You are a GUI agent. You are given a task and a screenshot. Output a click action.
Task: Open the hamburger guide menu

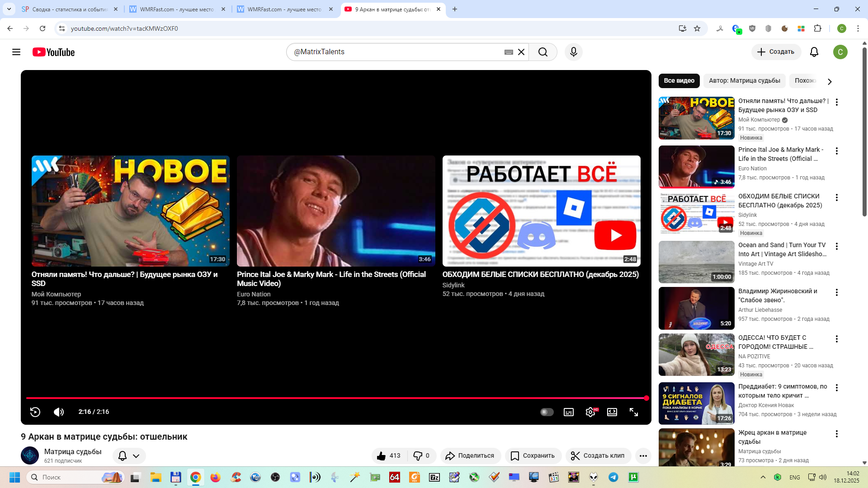pos(16,52)
